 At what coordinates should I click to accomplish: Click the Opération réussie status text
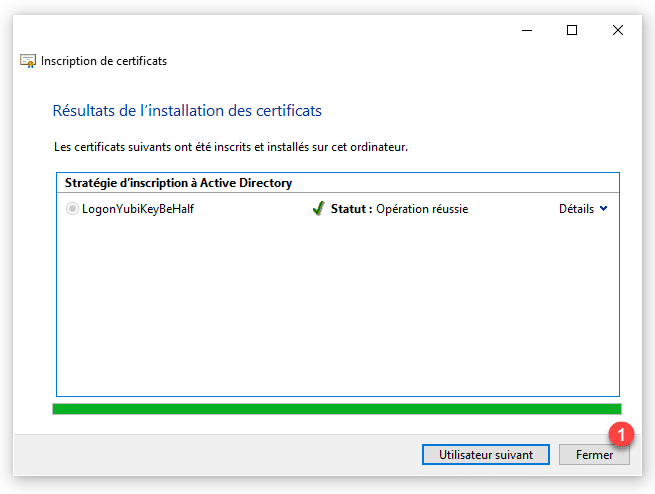[x=422, y=209]
